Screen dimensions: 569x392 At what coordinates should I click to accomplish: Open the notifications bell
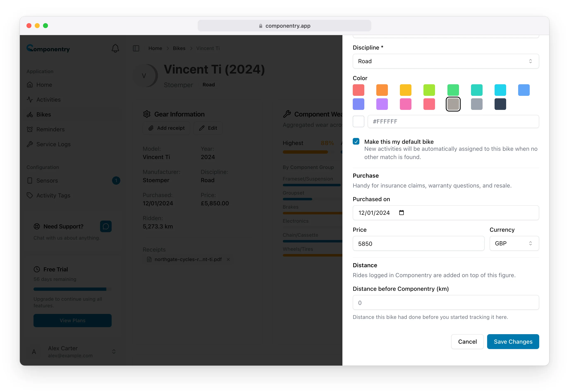point(115,48)
